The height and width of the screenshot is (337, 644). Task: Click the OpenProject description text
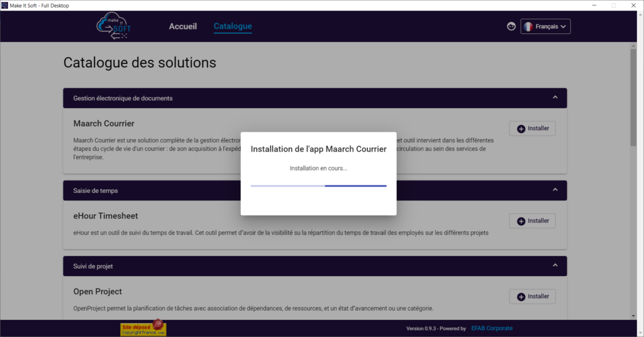(x=253, y=308)
